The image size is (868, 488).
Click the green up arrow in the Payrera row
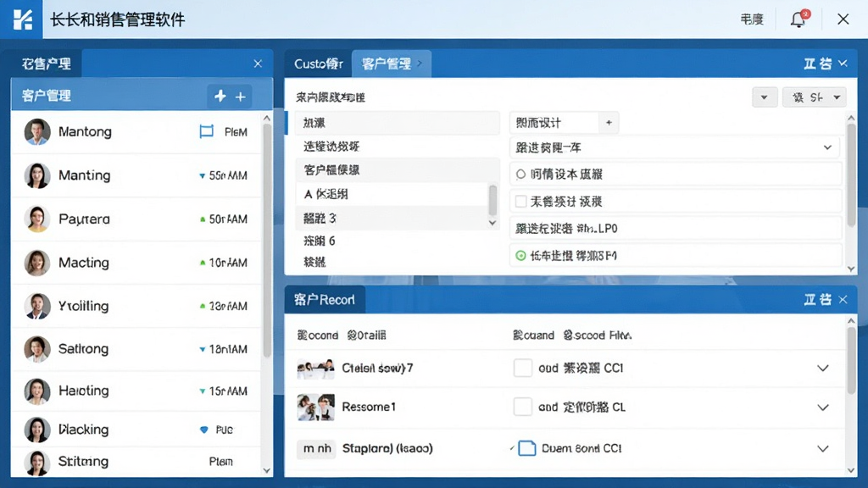point(203,219)
